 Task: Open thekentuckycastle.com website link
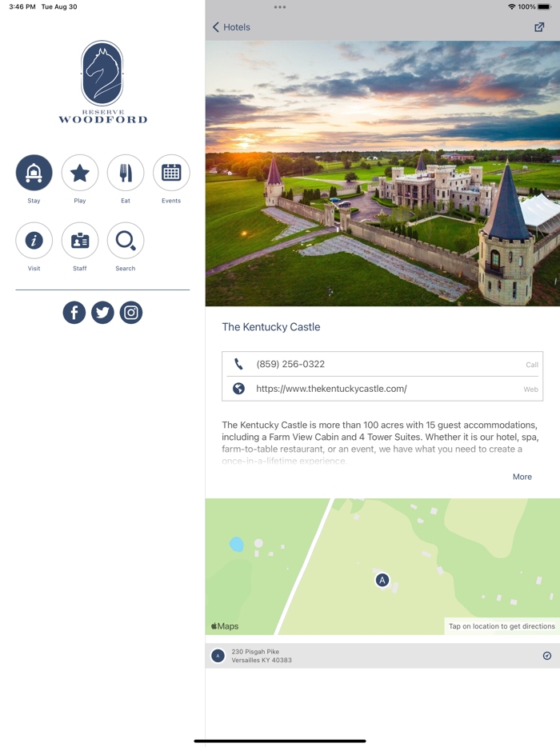pyautogui.click(x=382, y=389)
